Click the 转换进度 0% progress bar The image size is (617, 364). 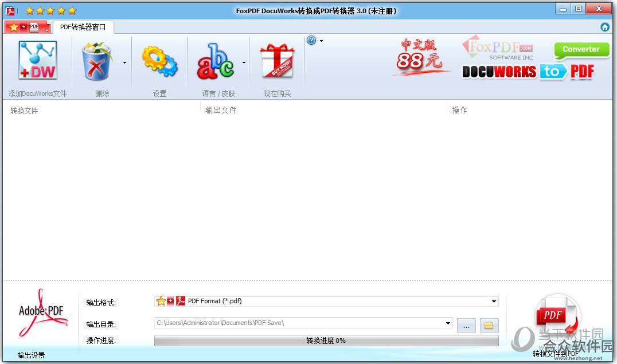(x=326, y=340)
